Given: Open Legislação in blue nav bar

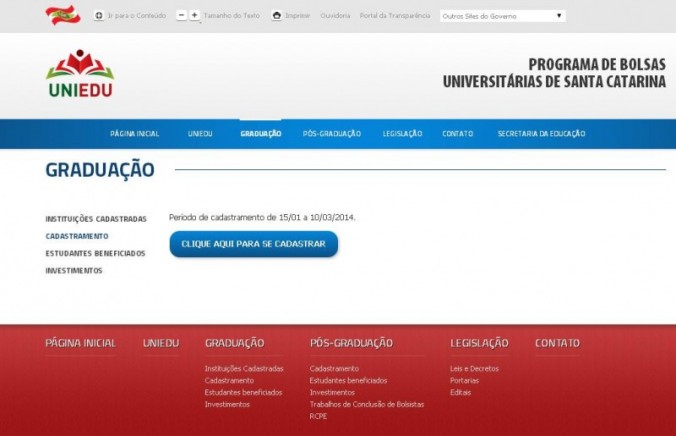Looking at the screenshot, I should click(x=402, y=134).
